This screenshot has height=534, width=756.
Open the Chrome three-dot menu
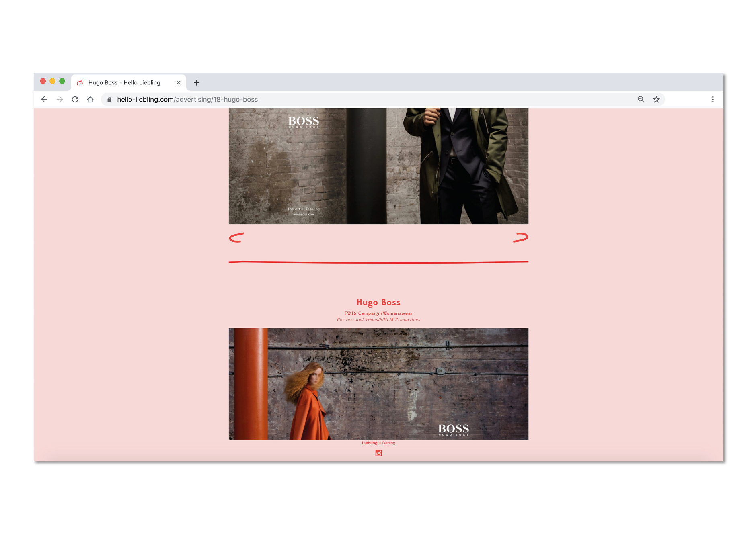pos(713,99)
